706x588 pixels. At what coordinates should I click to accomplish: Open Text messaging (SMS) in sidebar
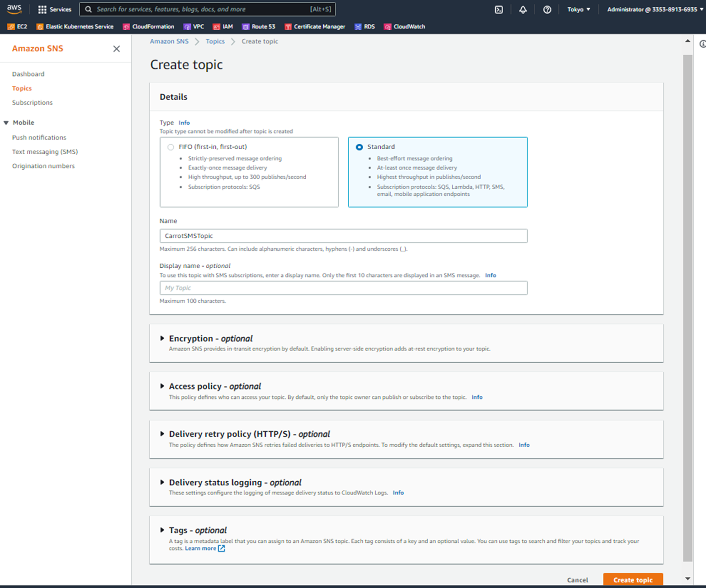[x=45, y=151]
